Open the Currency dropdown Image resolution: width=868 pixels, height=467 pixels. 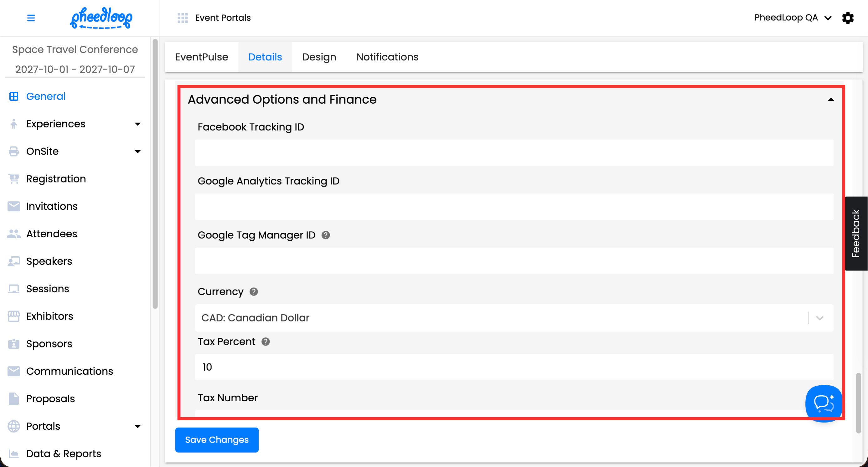[x=514, y=318]
